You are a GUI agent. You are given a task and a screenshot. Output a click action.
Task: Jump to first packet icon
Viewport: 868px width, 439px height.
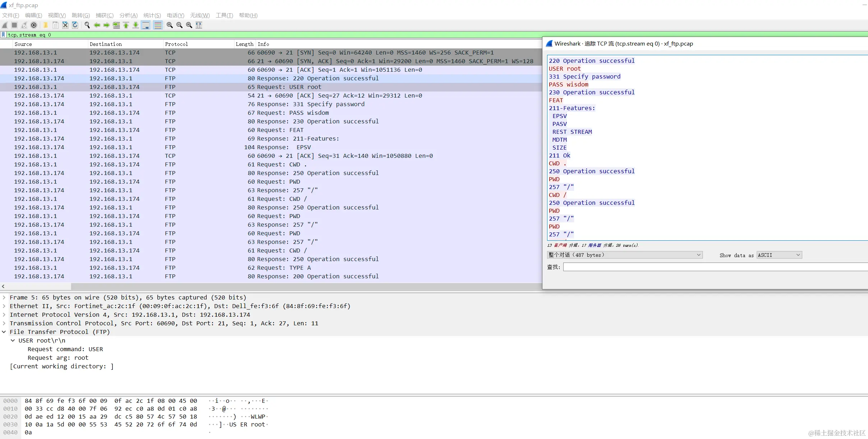tap(126, 25)
